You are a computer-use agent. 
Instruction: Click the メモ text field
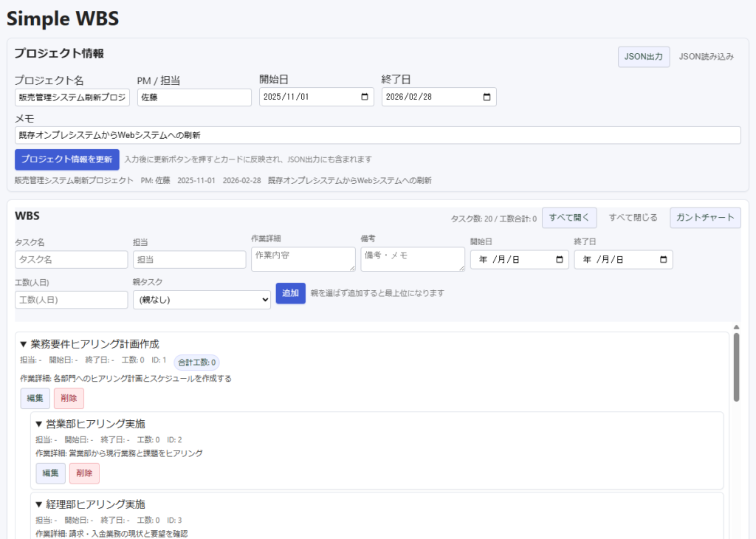pos(377,135)
